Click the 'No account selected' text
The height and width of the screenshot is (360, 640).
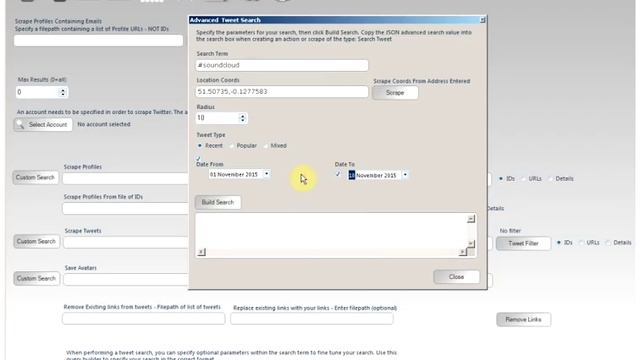(x=104, y=124)
